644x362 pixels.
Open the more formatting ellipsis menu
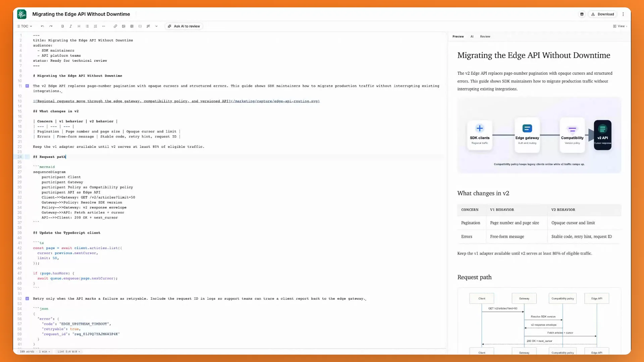point(104,26)
